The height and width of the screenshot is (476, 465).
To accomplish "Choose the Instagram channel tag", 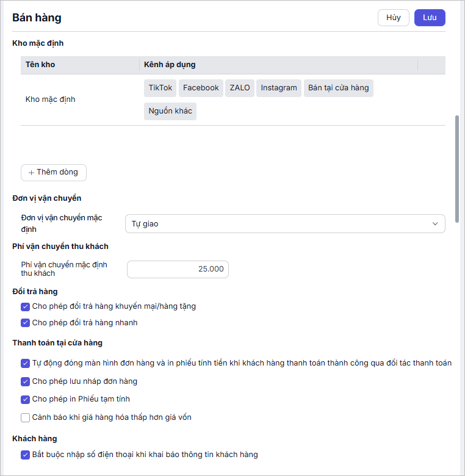I will coord(279,88).
